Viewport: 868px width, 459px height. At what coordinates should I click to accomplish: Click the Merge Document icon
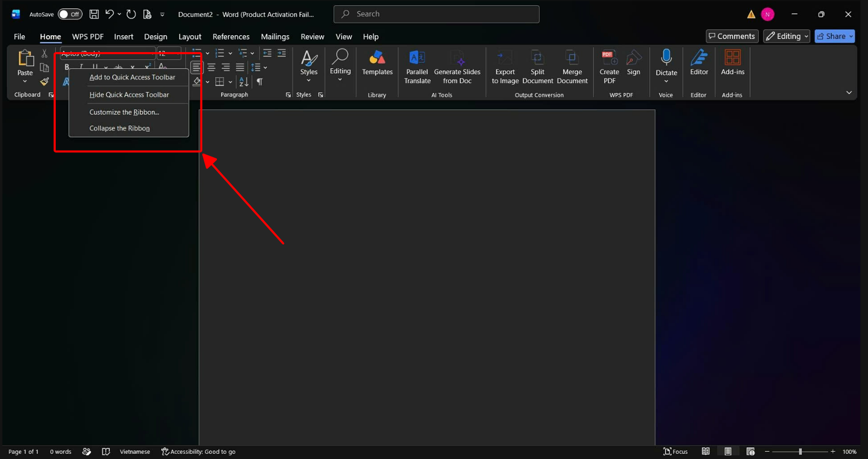coord(572,67)
